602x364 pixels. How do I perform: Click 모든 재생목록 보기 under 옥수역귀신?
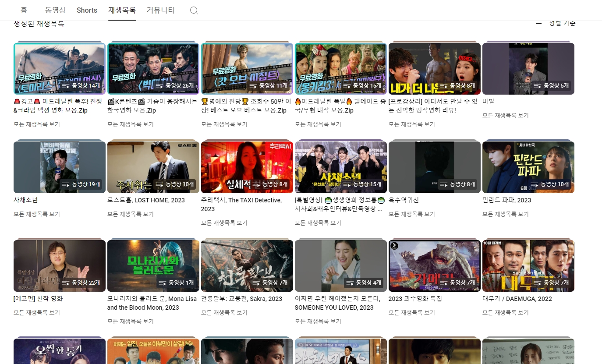(x=412, y=214)
